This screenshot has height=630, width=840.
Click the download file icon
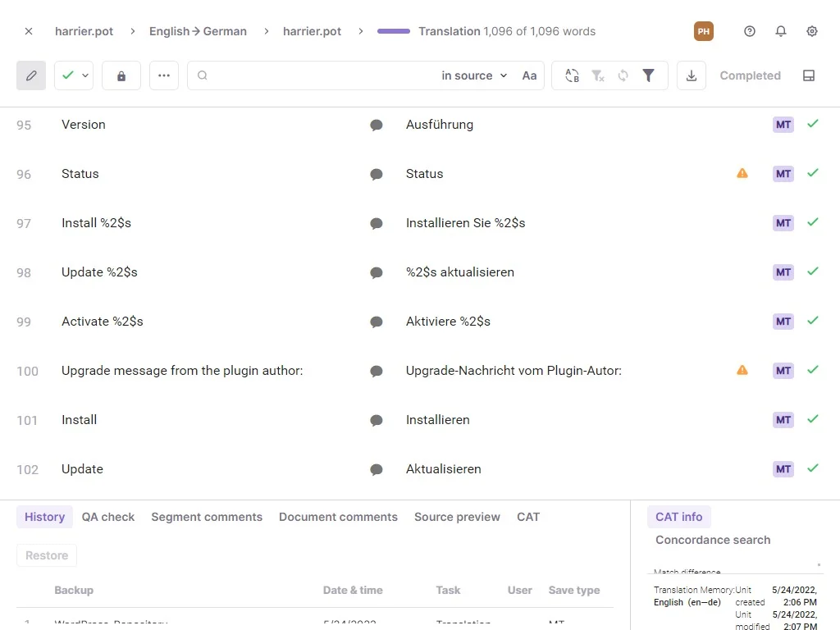pyautogui.click(x=692, y=75)
